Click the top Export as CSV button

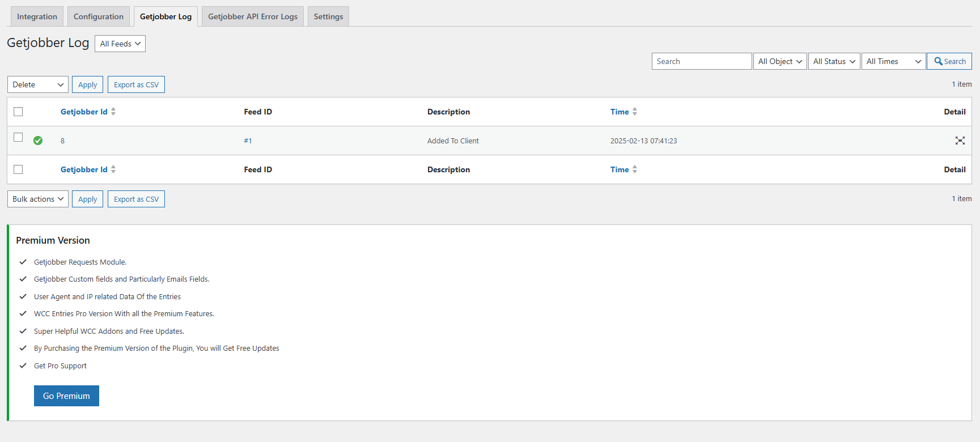pos(136,84)
